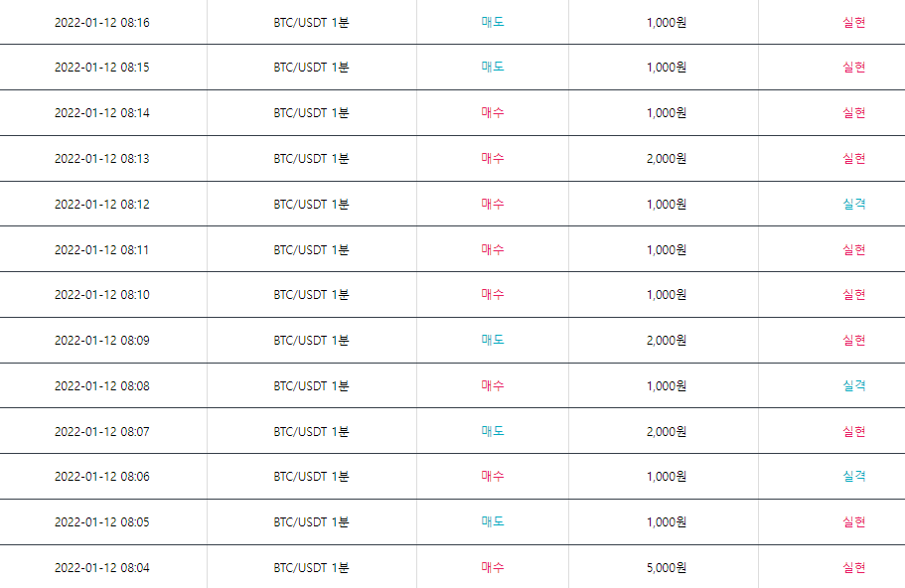Click the 실격 status in the 08:08 row
Viewport: 905px width, 588px height.
click(854, 385)
